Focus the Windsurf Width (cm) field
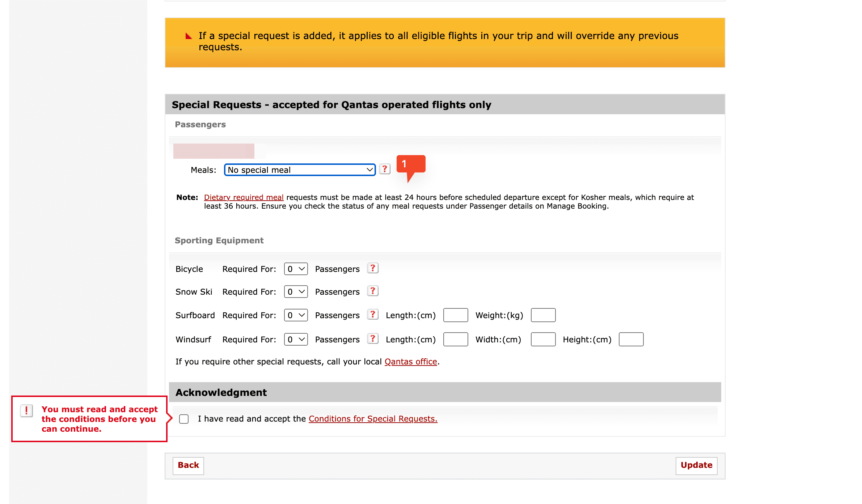The width and height of the screenshot is (862, 504). (543, 339)
